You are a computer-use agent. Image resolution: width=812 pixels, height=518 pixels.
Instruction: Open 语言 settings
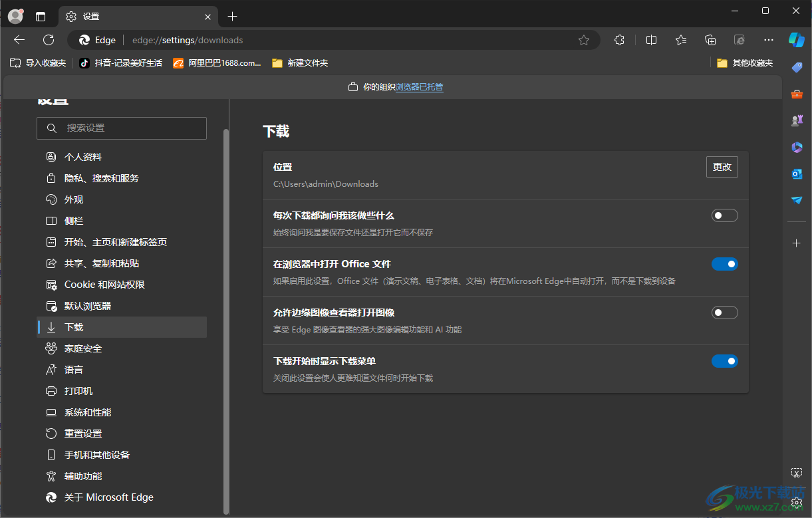(x=122, y=370)
